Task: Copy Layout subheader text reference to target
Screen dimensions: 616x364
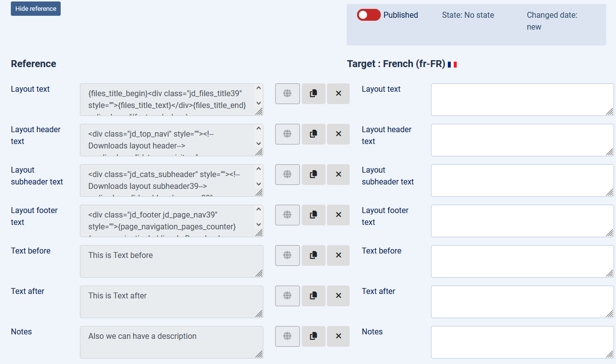Action: pos(313,175)
